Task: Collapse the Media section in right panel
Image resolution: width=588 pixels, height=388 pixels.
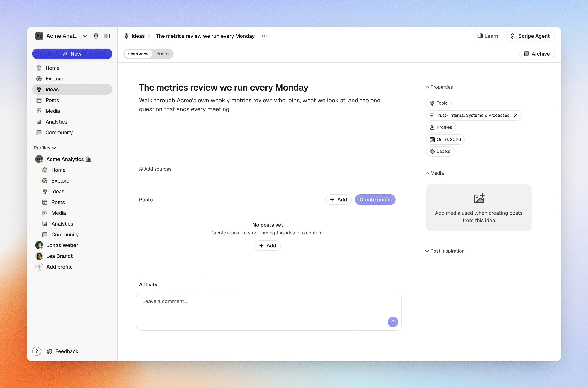Action: coord(435,173)
